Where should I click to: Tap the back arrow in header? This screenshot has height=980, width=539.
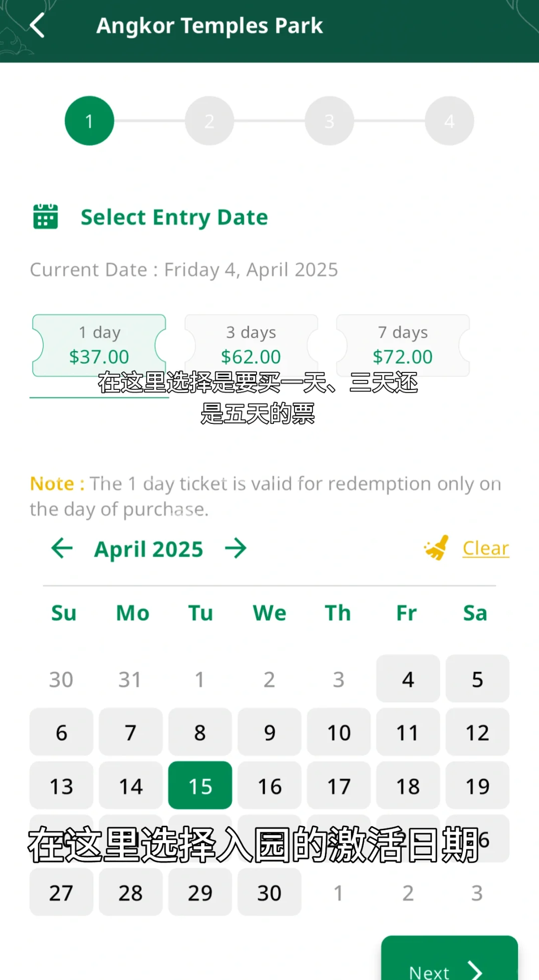37,25
